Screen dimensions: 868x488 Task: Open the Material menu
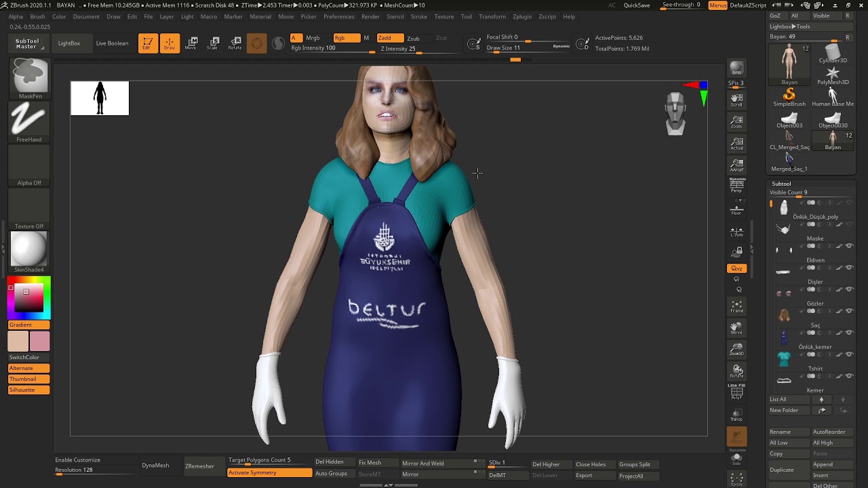(260, 16)
